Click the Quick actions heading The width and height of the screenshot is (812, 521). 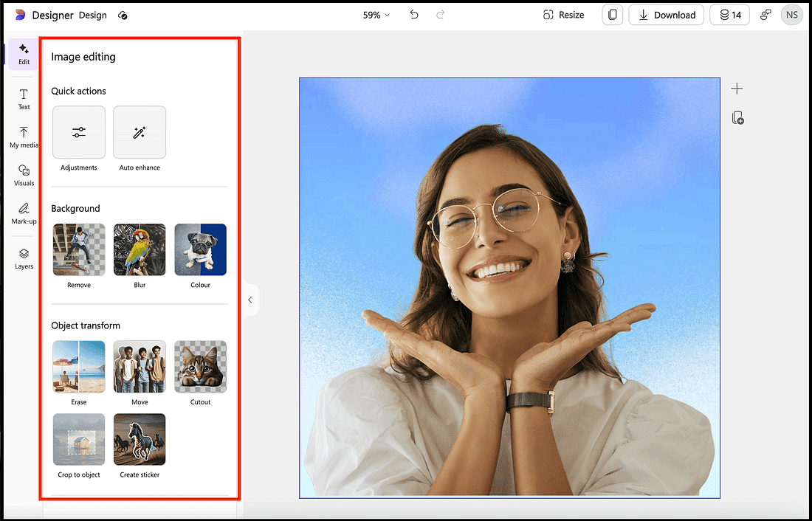[x=78, y=92]
